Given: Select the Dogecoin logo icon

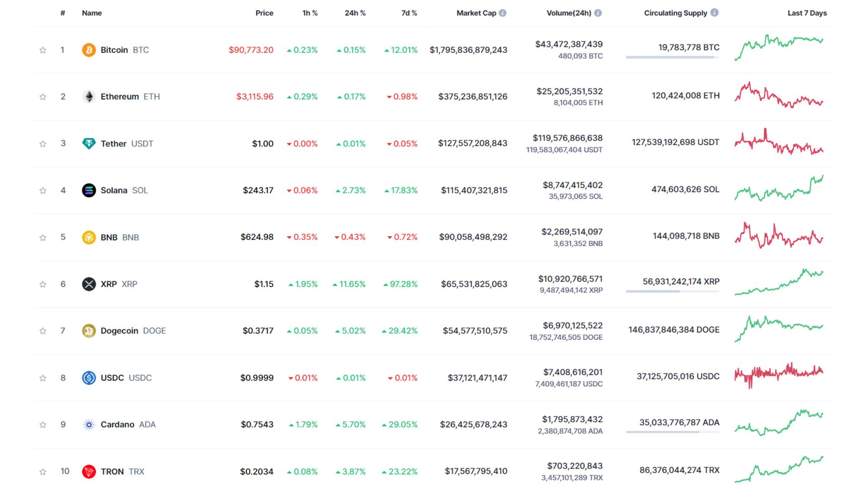Looking at the screenshot, I should click(x=89, y=331).
